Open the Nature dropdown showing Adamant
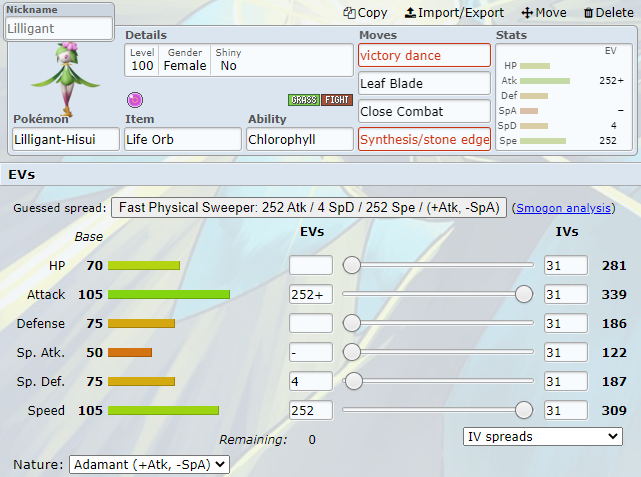Viewport: 641px width, 477px height. (149, 464)
